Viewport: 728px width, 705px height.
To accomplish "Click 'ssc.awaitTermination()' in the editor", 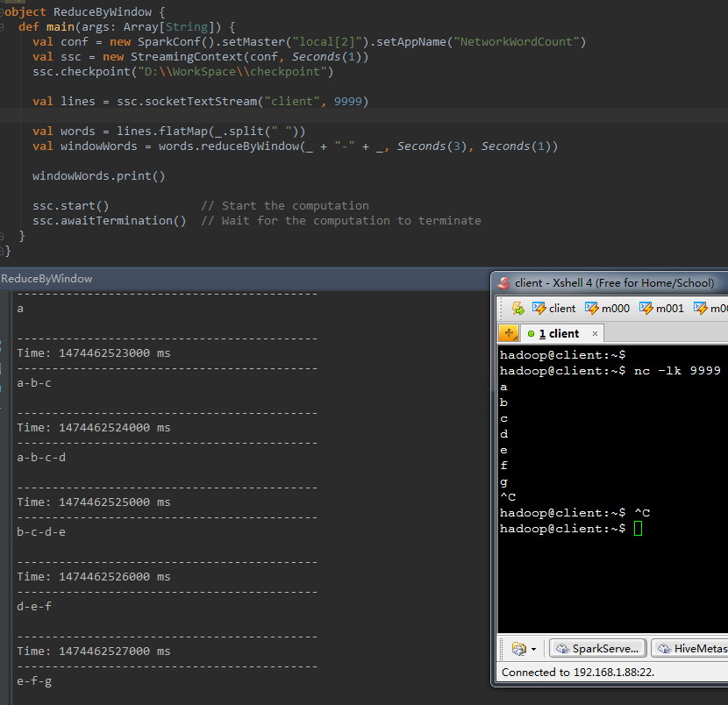I will 109,220.
